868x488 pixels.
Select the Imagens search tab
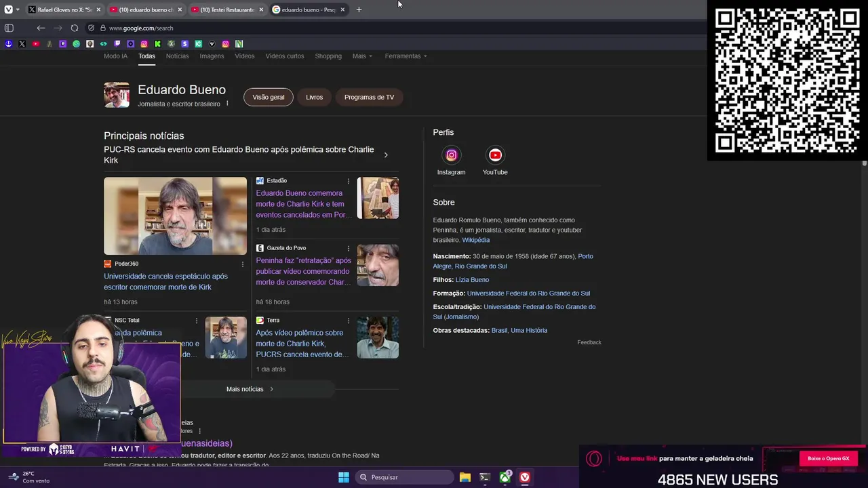(212, 56)
